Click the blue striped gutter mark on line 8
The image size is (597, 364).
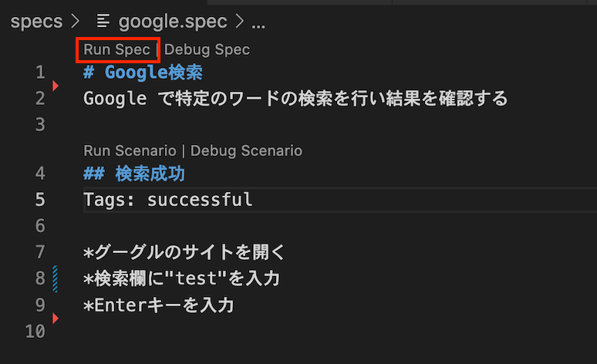[56, 278]
